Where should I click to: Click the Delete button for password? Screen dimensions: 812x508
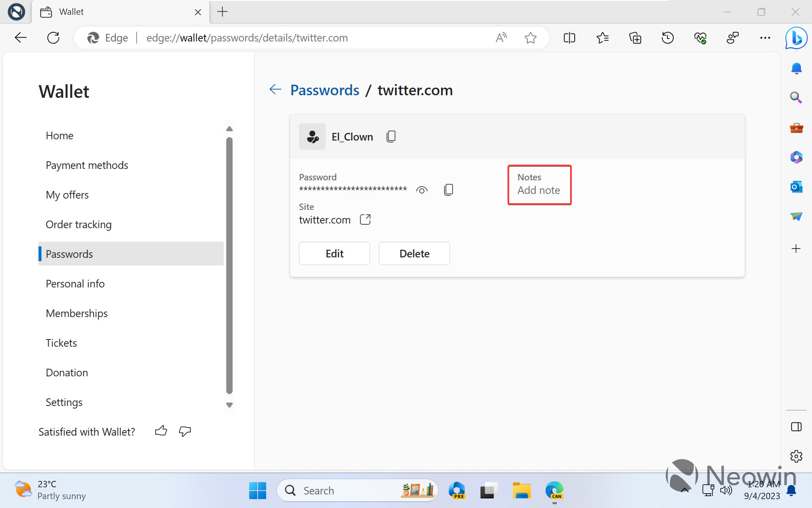coord(414,253)
